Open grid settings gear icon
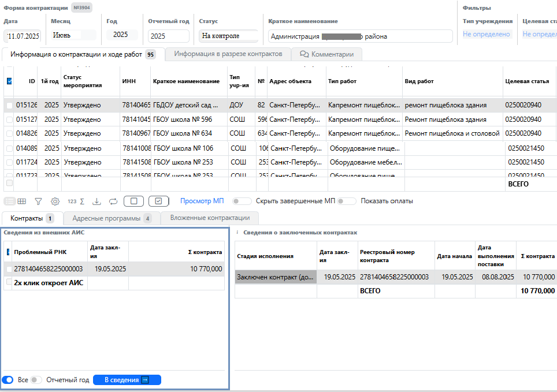Viewport: 557px width, 392px height. point(55,201)
